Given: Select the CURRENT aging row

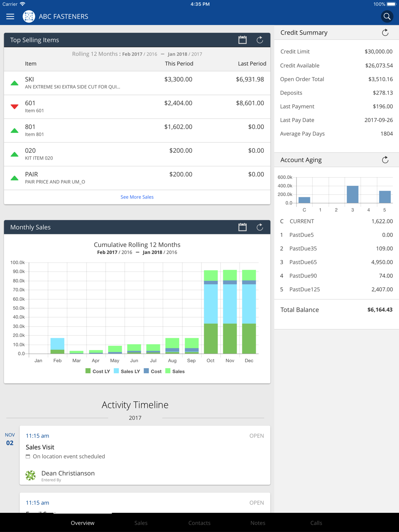Looking at the screenshot, I should click(x=336, y=221).
